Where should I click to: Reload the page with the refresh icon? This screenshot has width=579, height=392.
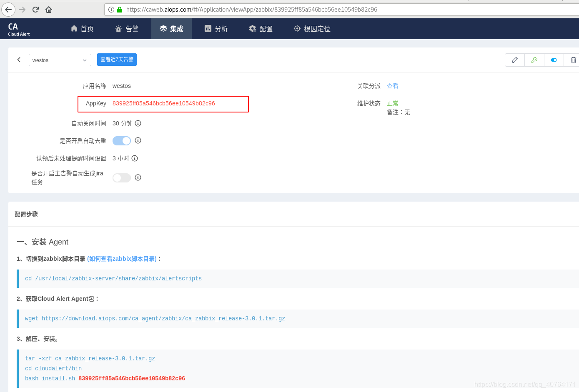(x=35, y=10)
